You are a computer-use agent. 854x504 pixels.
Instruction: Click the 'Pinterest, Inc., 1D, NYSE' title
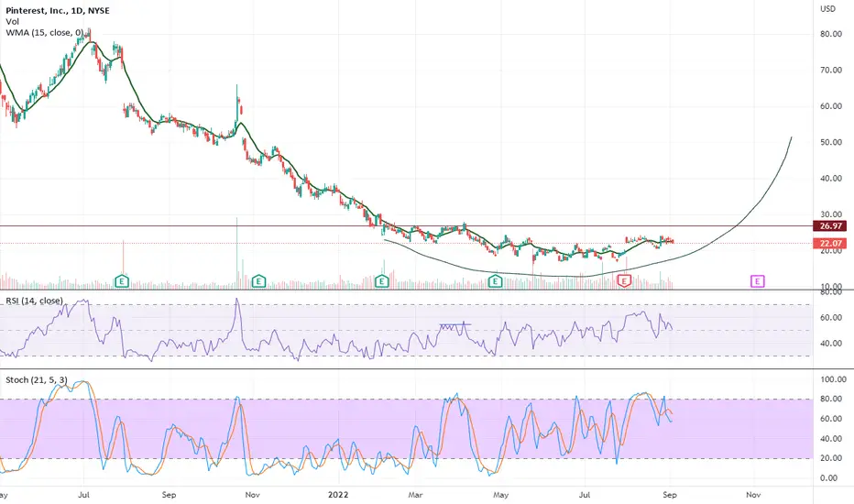pos(58,10)
